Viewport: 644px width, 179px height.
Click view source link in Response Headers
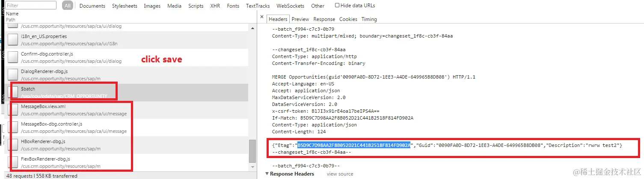pos(340,174)
